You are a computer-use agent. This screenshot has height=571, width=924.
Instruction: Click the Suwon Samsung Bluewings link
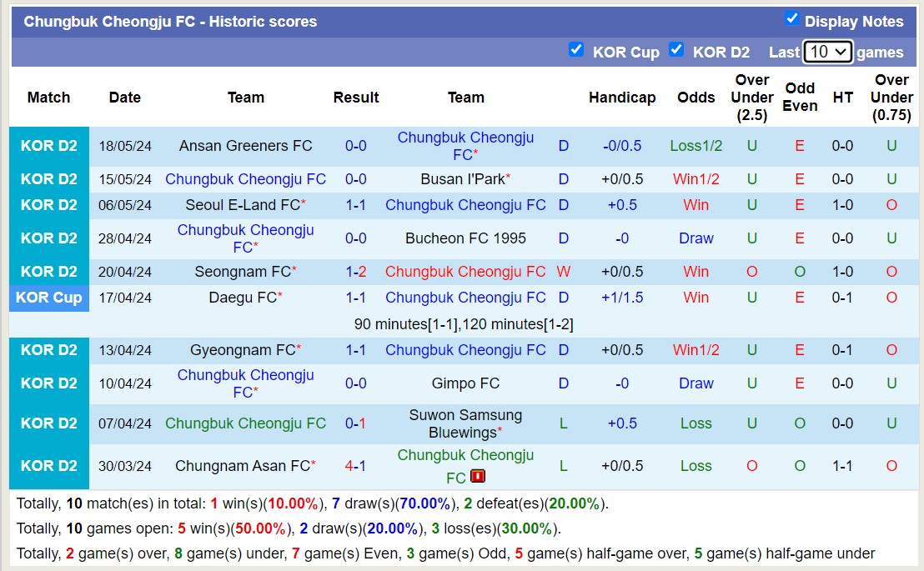point(464,423)
